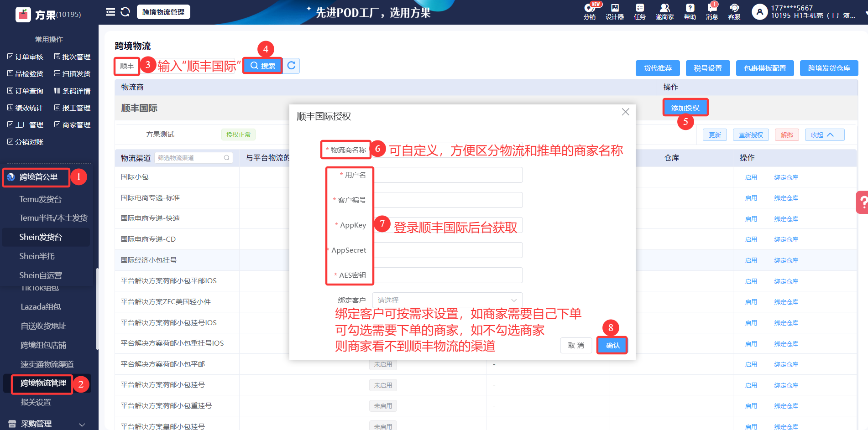
Task: Cancel the dialog with 取消
Action: pyautogui.click(x=576, y=345)
